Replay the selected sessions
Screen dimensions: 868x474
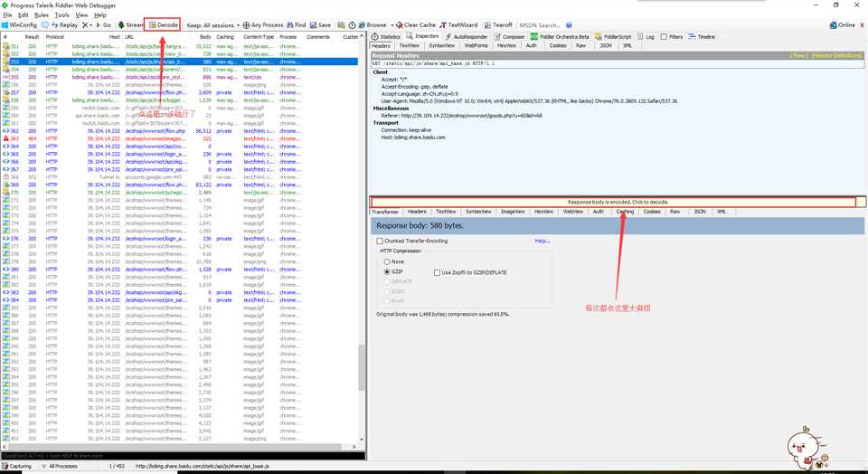[65, 25]
